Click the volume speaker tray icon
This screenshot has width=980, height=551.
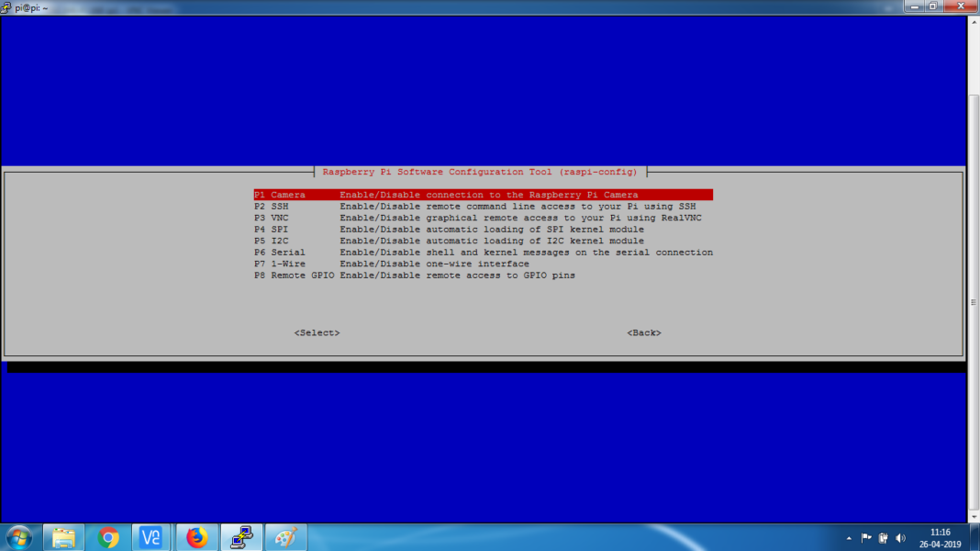[x=900, y=538]
